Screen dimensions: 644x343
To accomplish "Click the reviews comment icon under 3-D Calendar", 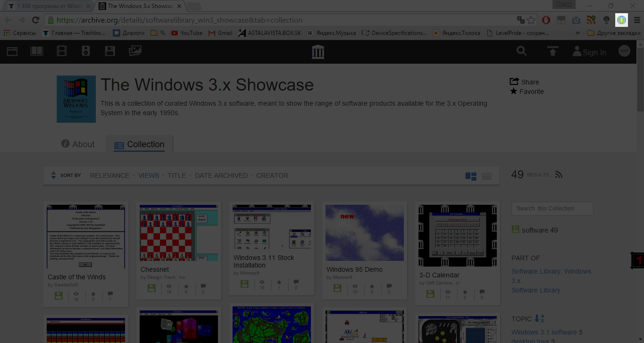I will (x=482, y=292).
